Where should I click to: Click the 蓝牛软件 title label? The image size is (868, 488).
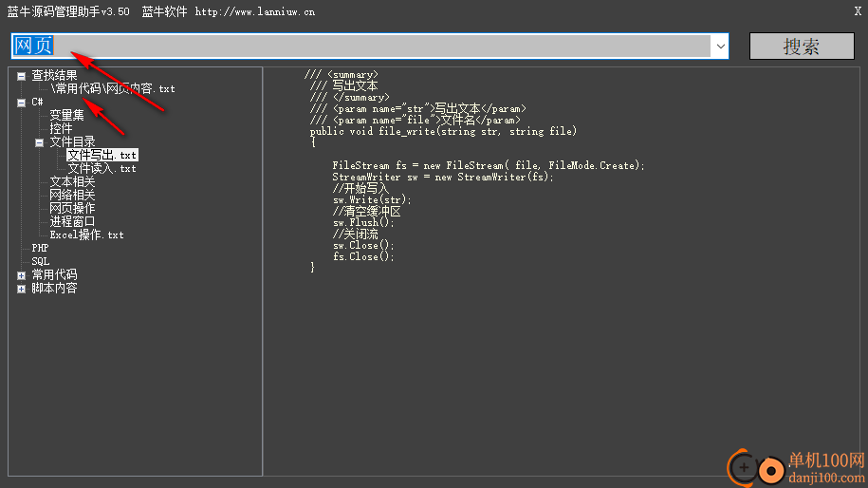tap(164, 11)
